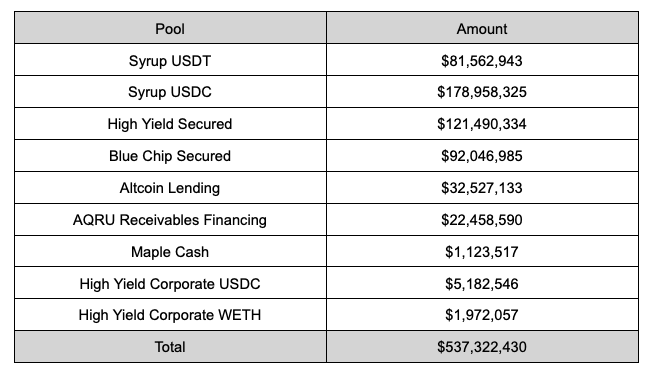Click the Syrup USDT pool cell

point(170,60)
